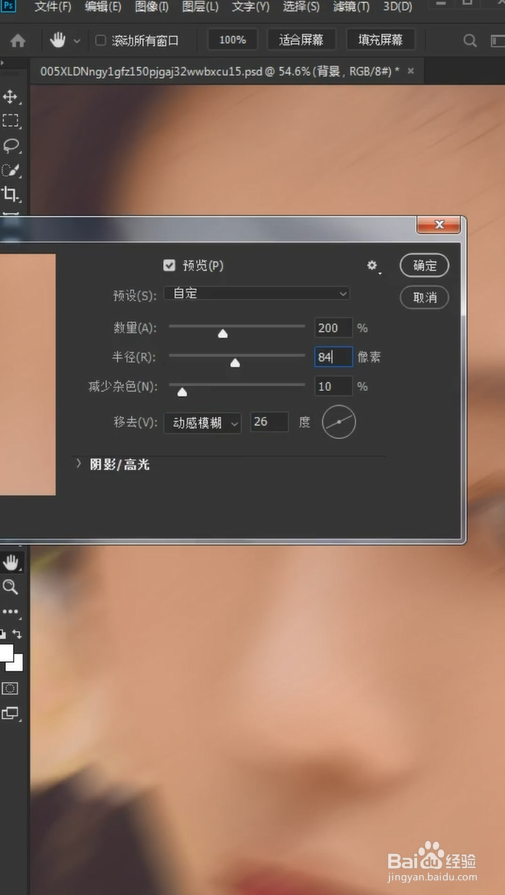Viewport: 505px width, 895px height.
Task: Open the 选择(S) menu
Action: click(x=301, y=7)
